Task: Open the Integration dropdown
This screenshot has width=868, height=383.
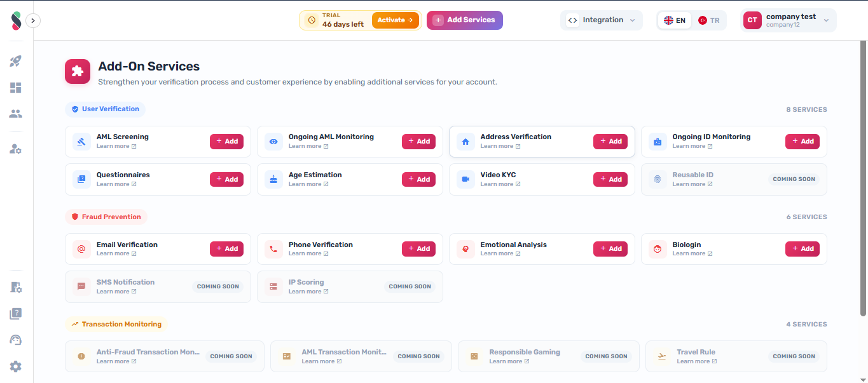Action: click(602, 20)
